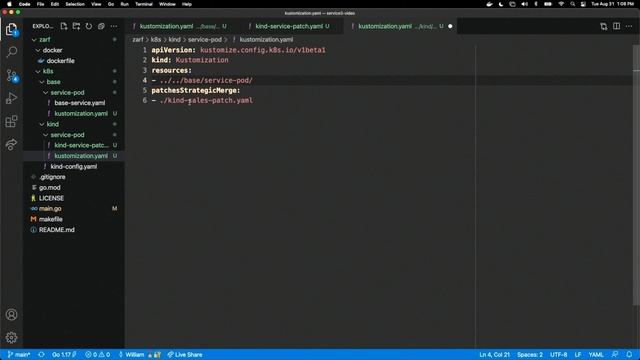The width and height of the screenshot is (640, 360).
Task: Open the Terminal menu
Action: (144, 4)
